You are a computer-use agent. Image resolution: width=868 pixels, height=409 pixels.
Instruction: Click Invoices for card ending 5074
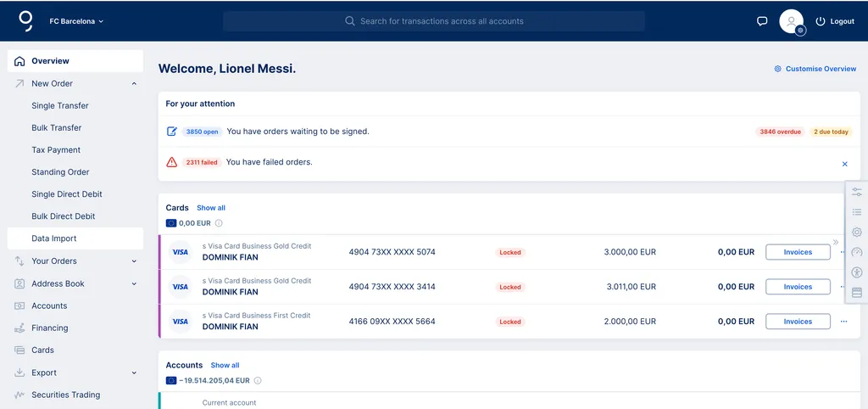pyautogui.click(x=798, y=252)
